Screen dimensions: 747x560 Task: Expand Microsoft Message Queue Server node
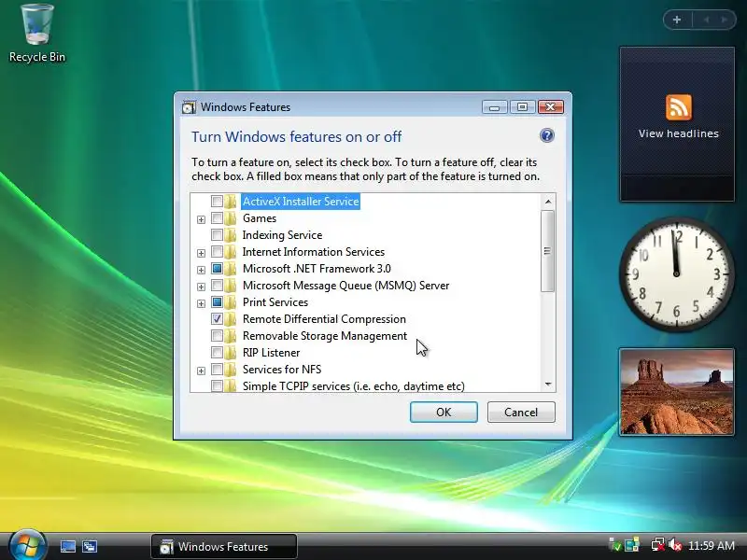click(x=201, y=287)
